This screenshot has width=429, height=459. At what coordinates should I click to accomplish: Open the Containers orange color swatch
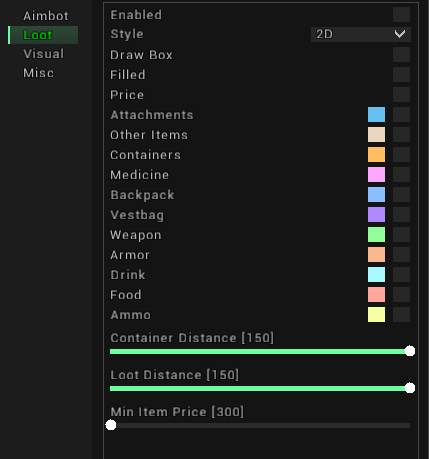[376, 154]
